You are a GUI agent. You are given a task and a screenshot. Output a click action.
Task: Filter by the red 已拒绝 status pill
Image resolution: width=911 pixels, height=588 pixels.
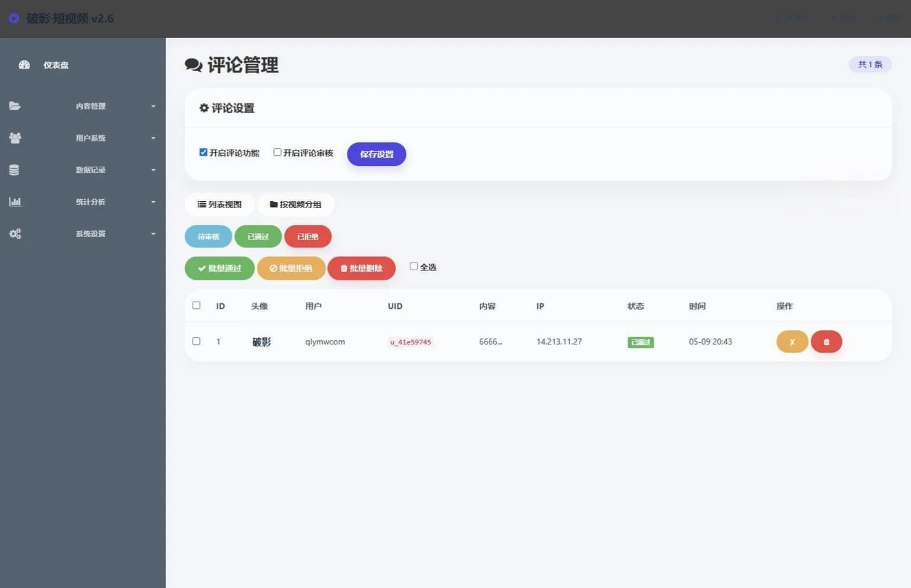tap(308, 237)
